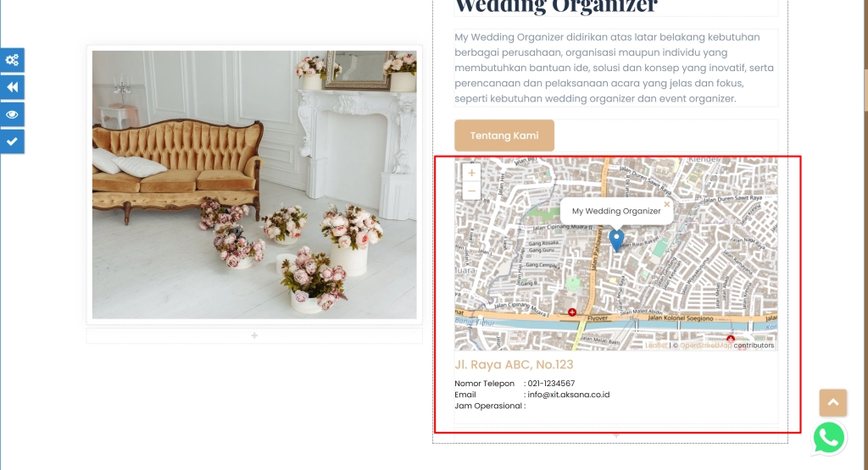Image resolution: width=868 pixels, height=470 pixels.
Task: Click the blue location marker pin
Action: 616,241
